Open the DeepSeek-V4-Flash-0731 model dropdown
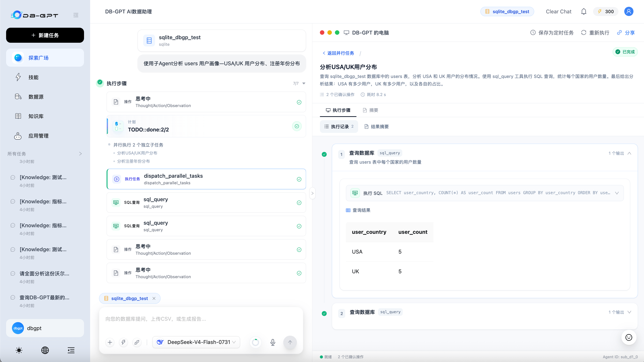The height and width of the screenshot is (362, 644). pos(196,342)
